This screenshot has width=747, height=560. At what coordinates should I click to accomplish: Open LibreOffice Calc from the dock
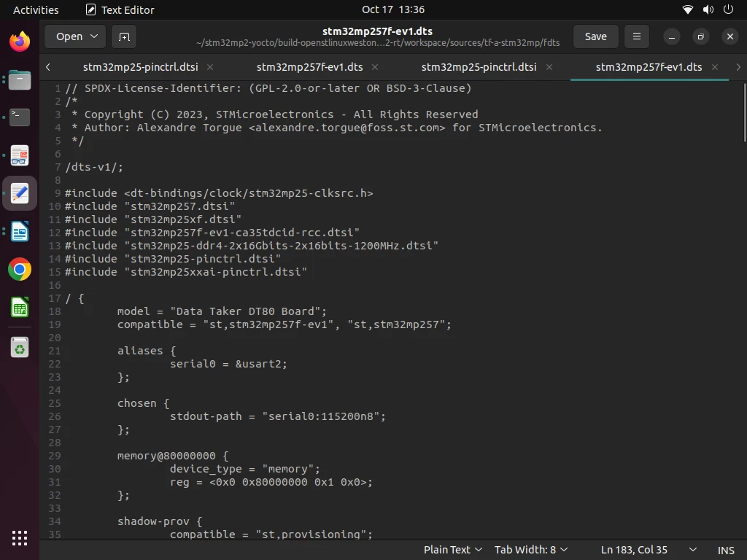[20, 308]
